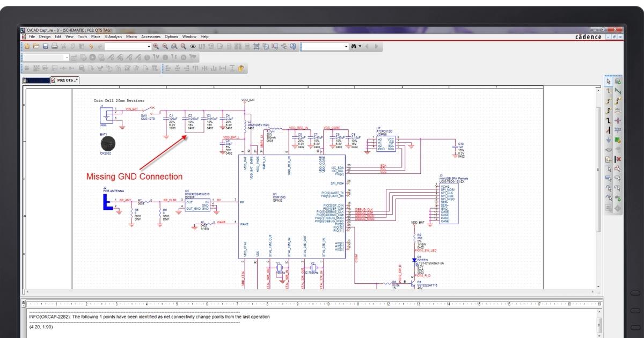Open the Help menu
The height and width of the screenshot is (338, 644).
coord(204,36)
